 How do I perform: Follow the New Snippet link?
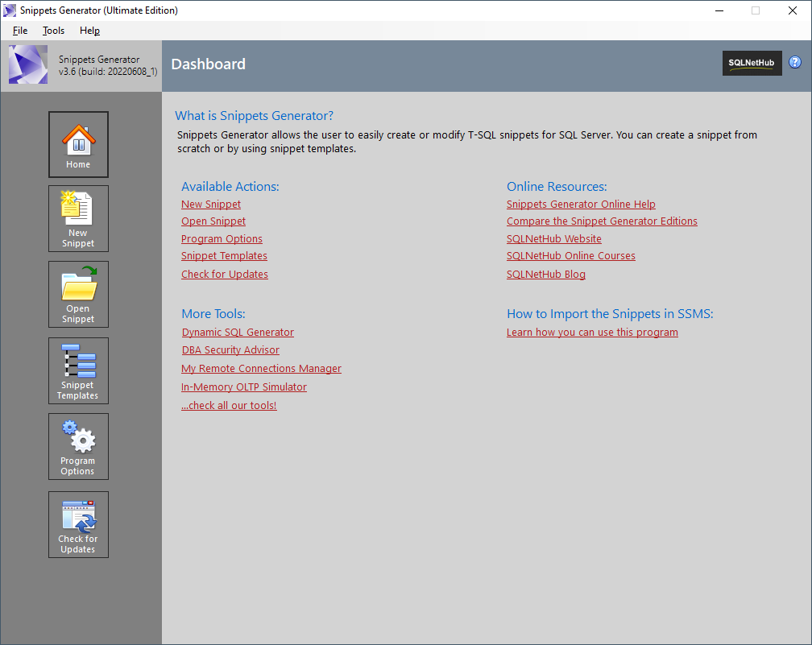(x=211, y=205)
